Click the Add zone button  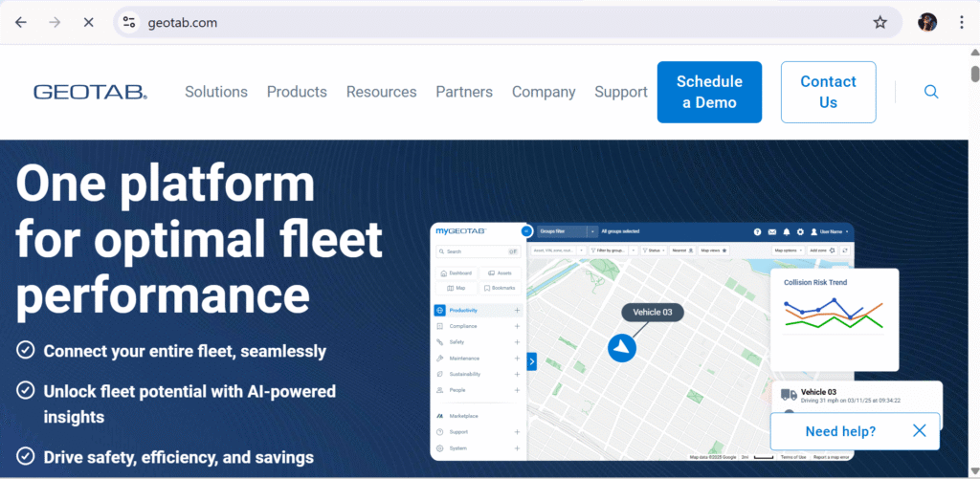pos(822,250)
